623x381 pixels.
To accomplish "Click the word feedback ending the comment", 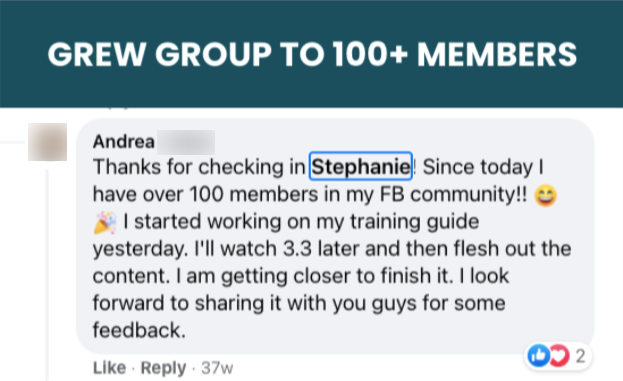I will coord(139,330).
